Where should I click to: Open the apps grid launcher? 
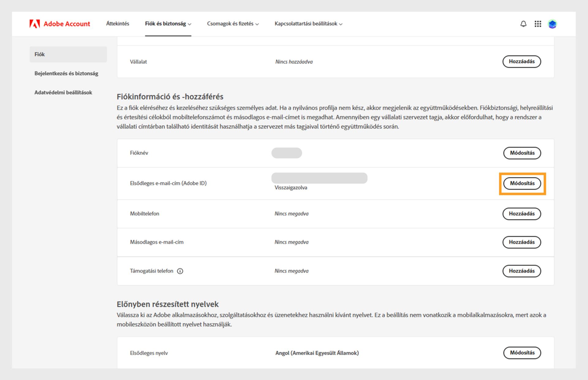pyautogui.click(x=538, y=24)
